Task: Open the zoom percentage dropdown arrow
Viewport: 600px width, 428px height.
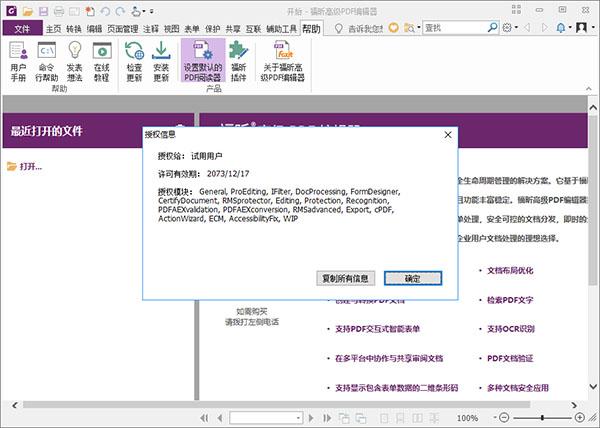Action: point(494,418)
